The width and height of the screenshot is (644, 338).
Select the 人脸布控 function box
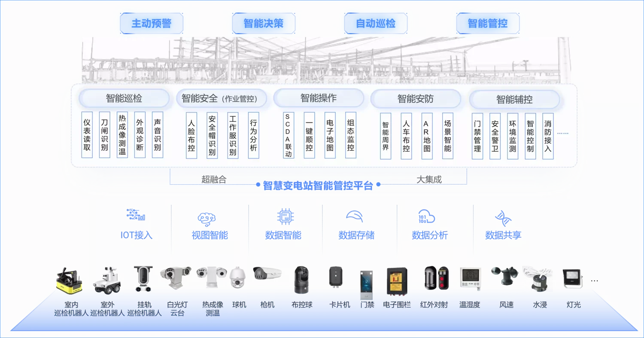[x=191, y=136]
